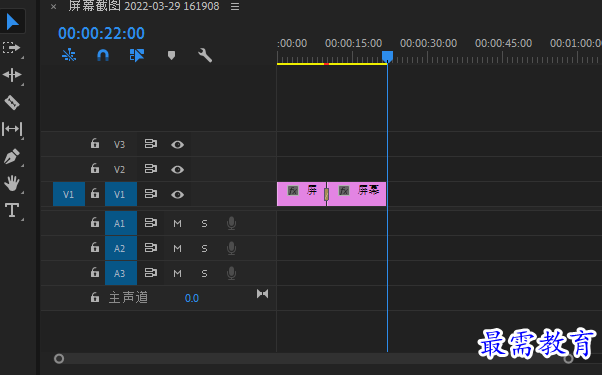This screenshot has height=375, width=602.
Task: Enable voice-over record on A3
Action: click(231, 273)
